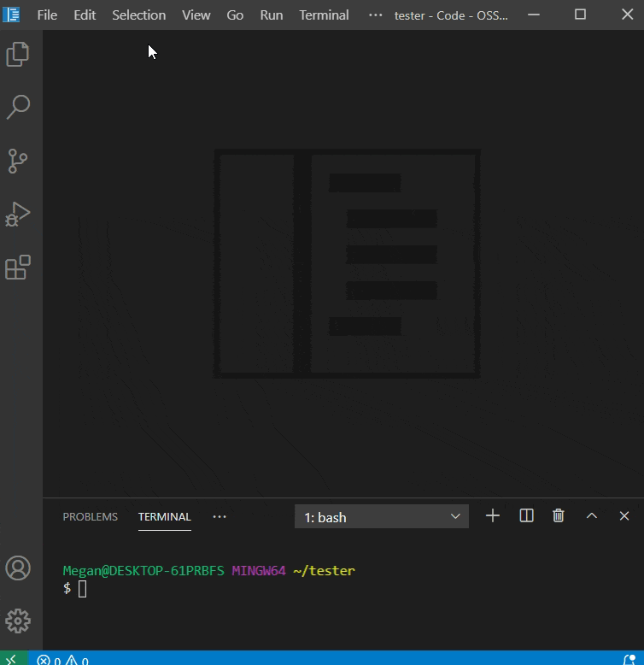
Task: Open the Run and Debug view
Action: 18,215
